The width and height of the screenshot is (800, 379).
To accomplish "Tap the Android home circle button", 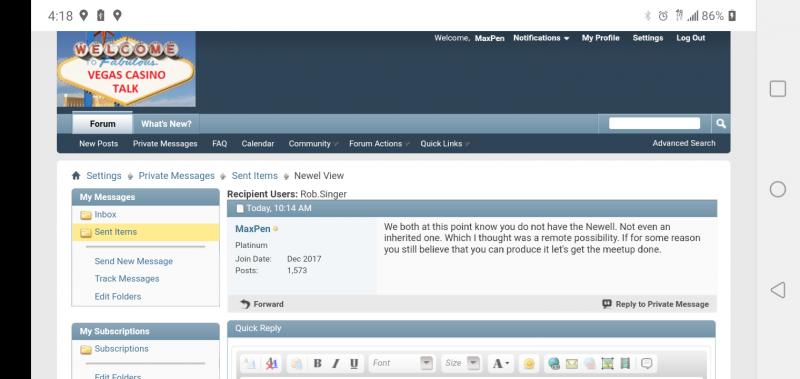I will point(778,189).
